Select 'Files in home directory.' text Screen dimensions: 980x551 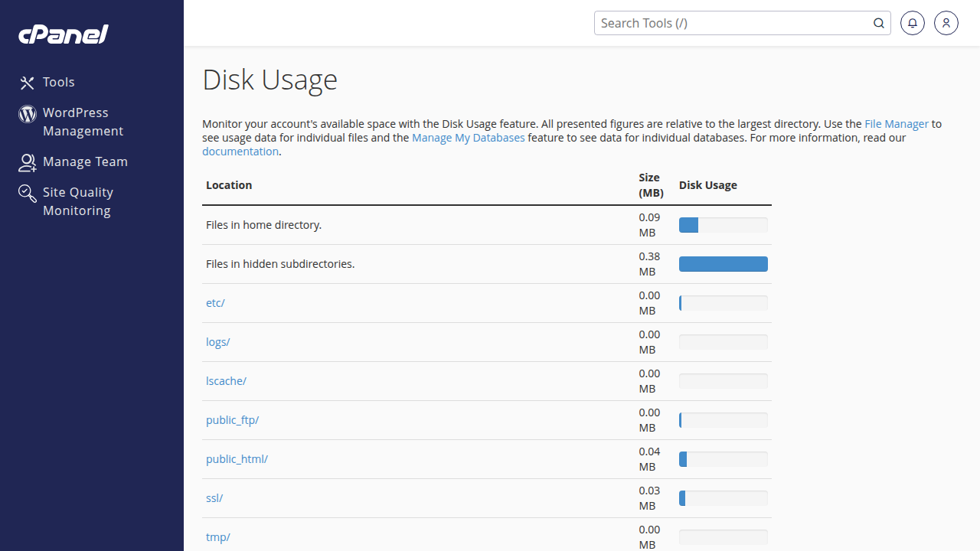264,225
